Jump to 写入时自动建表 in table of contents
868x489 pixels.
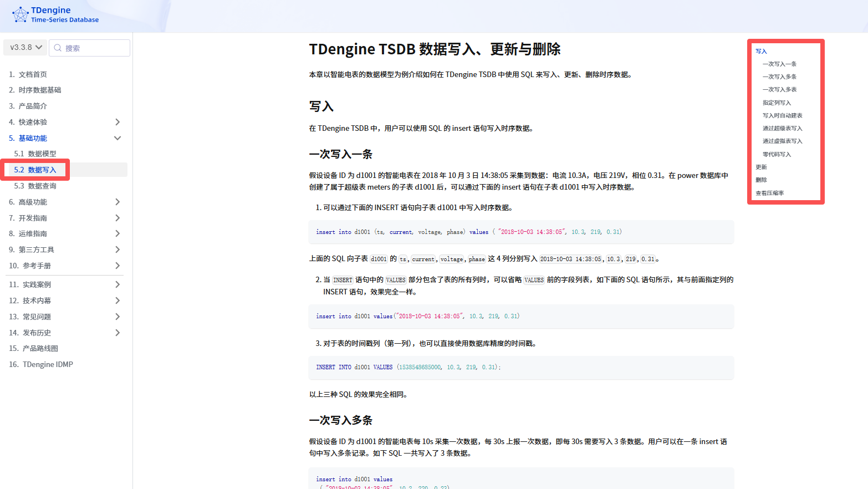[782, 115]
